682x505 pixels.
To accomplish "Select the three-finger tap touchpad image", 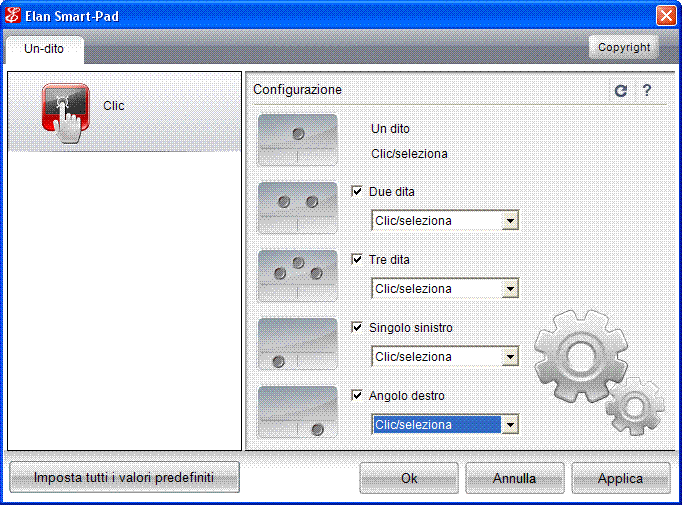I will (298, 276).
